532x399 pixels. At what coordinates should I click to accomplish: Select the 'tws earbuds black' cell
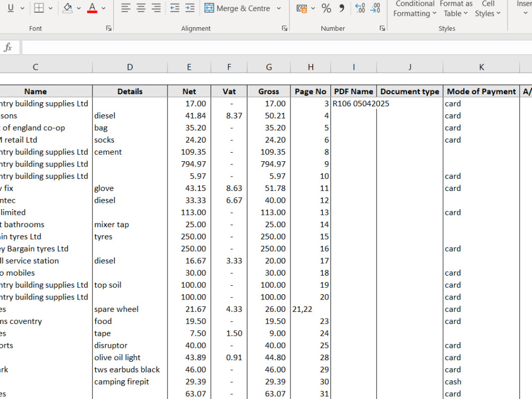130,370
